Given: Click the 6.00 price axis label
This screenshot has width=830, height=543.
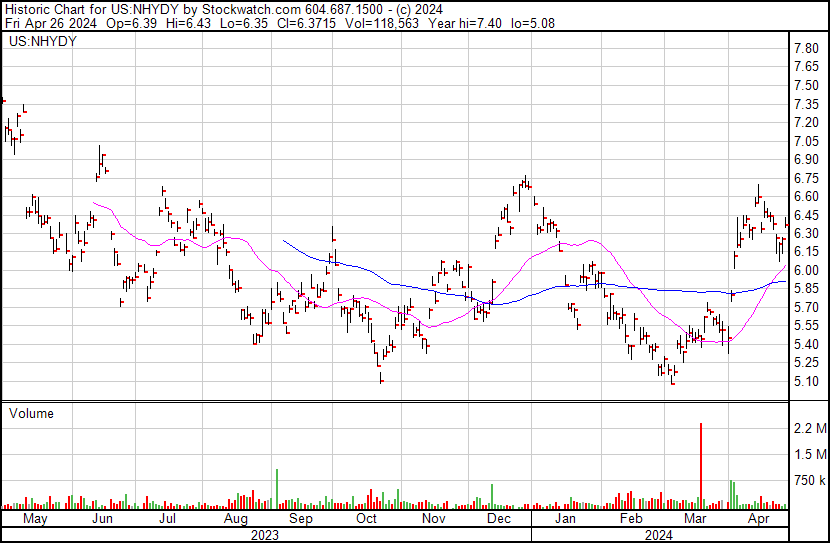Looking at the screenshot, I should pyautogui.click(x=806, y=270).
